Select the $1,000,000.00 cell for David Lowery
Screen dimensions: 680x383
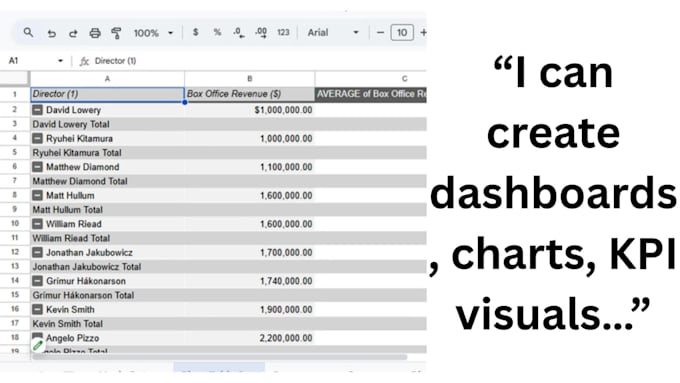(249, 110)
